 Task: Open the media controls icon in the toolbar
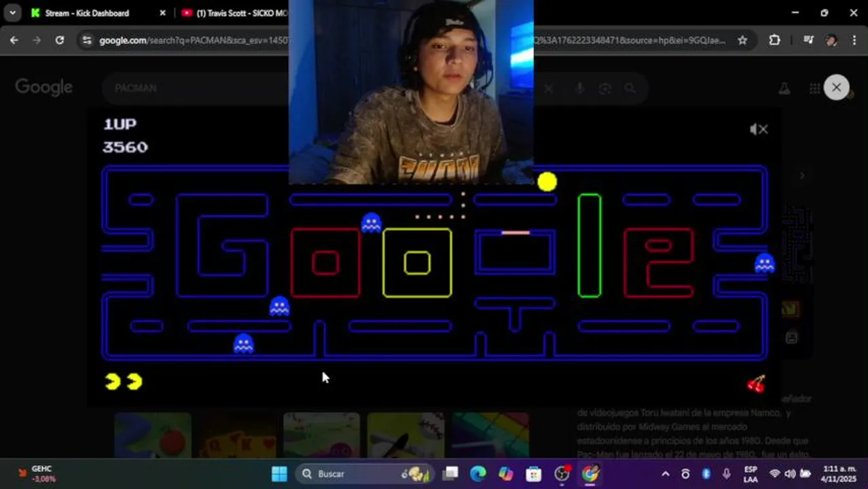pyautogui.click(x=808, y=40)
